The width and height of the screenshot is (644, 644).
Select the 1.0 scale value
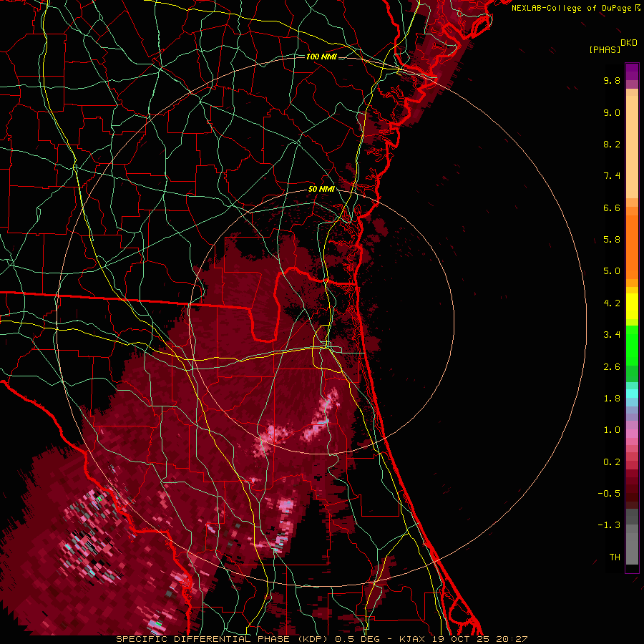point(612,430)
